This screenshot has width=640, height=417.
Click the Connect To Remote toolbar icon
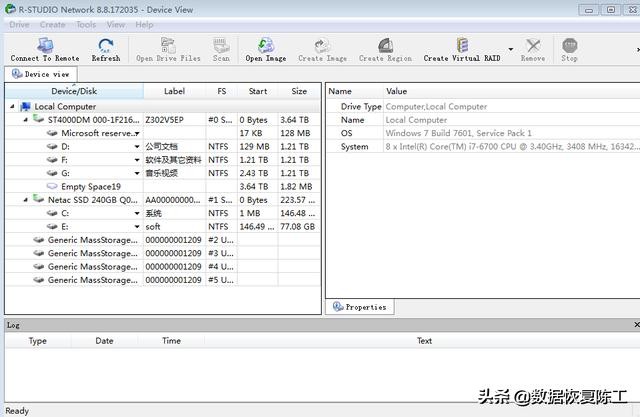click(45, 45)
